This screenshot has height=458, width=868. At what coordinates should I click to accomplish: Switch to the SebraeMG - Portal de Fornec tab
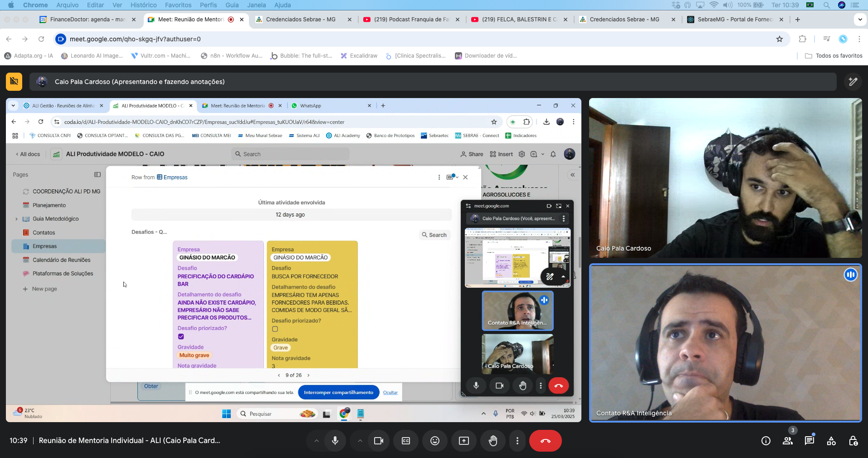coord(736,20)
